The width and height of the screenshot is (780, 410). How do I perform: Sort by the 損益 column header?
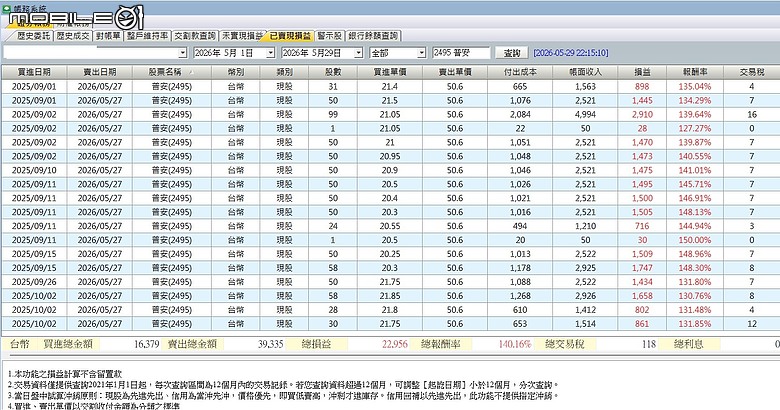[642, 72]
